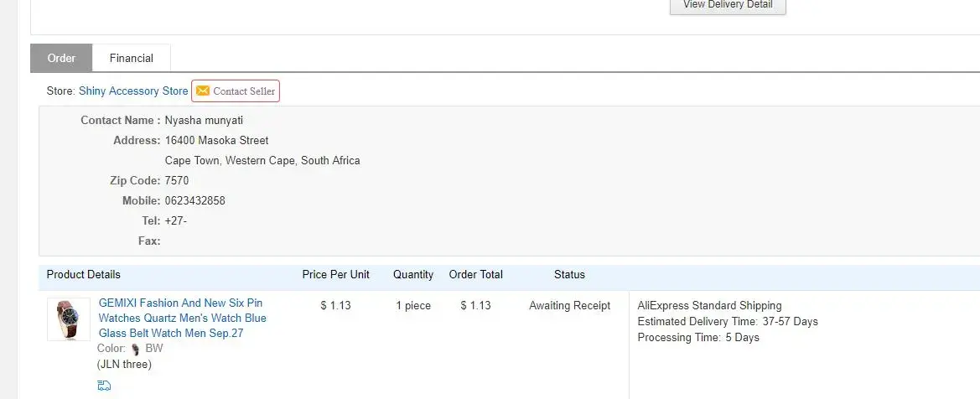980x399 pixels.
Task: Click the shipping truck icon under the product
Action: pyautogui.click(x=104, y=386)
